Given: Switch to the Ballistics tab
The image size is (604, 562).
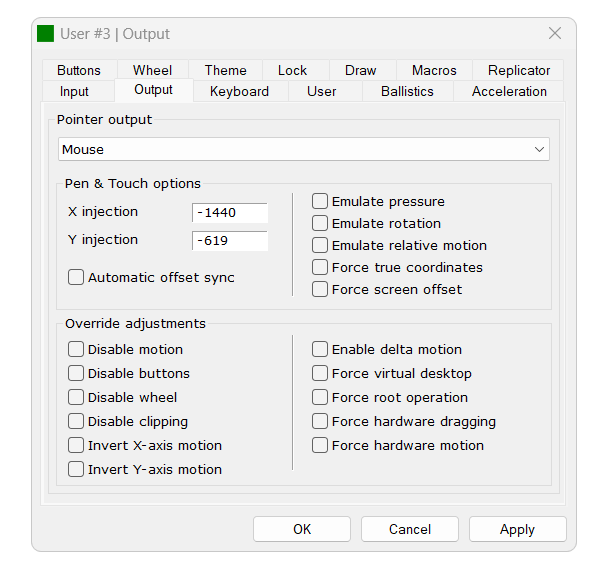Looking at the screenshot, I should click(407, 92).
